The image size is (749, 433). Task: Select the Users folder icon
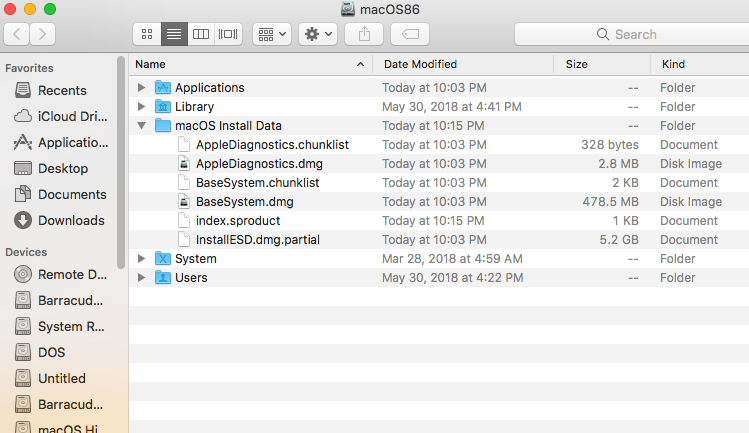[x=163, y=278]
